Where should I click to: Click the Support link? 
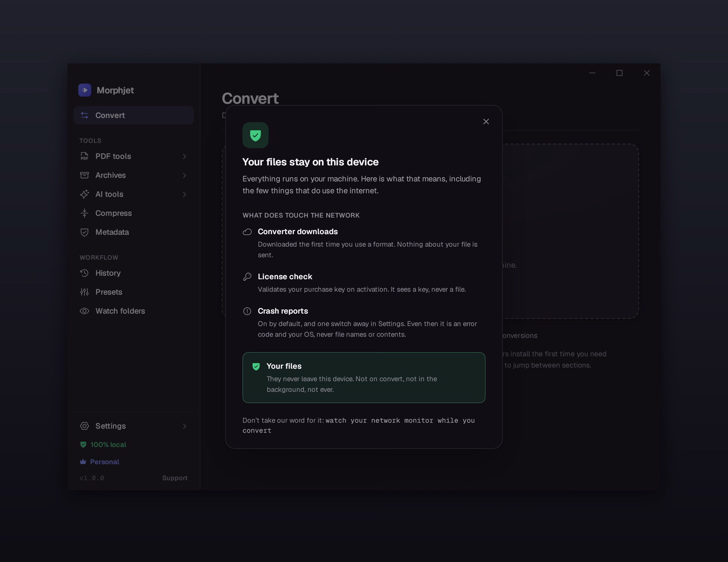pyautogui.click(x=175, y=478)
